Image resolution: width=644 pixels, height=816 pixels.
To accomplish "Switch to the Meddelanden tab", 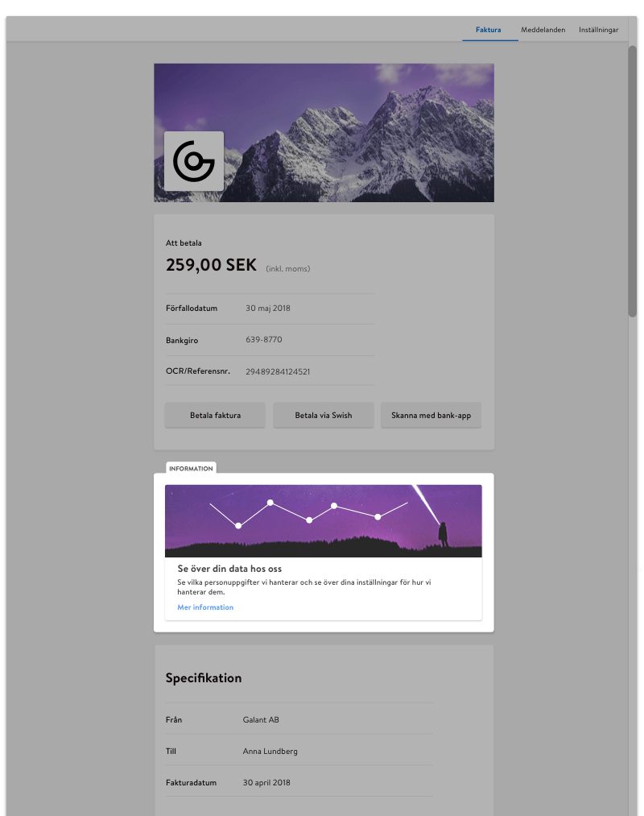I will tap(543, 30).
